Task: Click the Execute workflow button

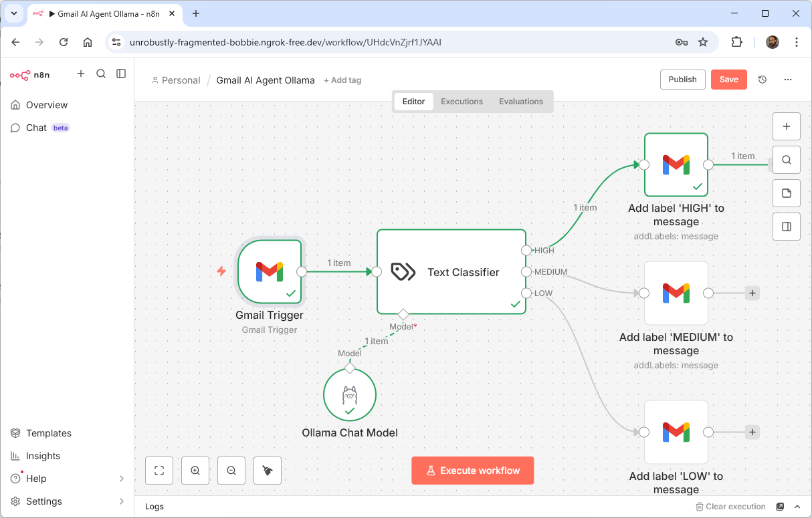Action: 472,471
